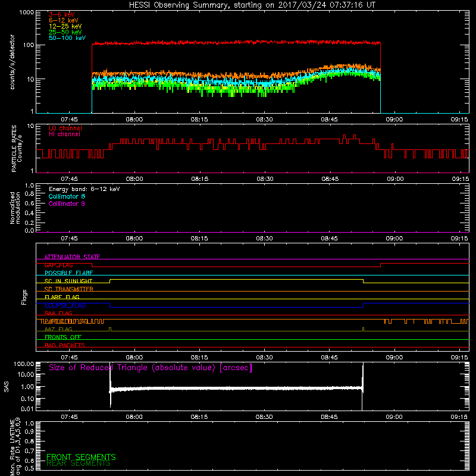Select the cyan 50-100 keV legend label
The image size is (476, 476).
(x=67, y=38)
